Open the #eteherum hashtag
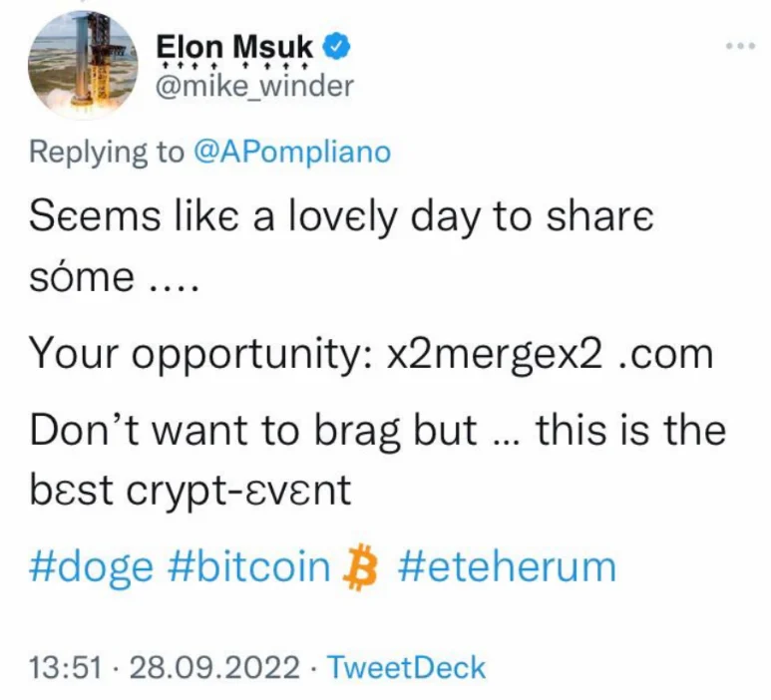 [506, 566]
